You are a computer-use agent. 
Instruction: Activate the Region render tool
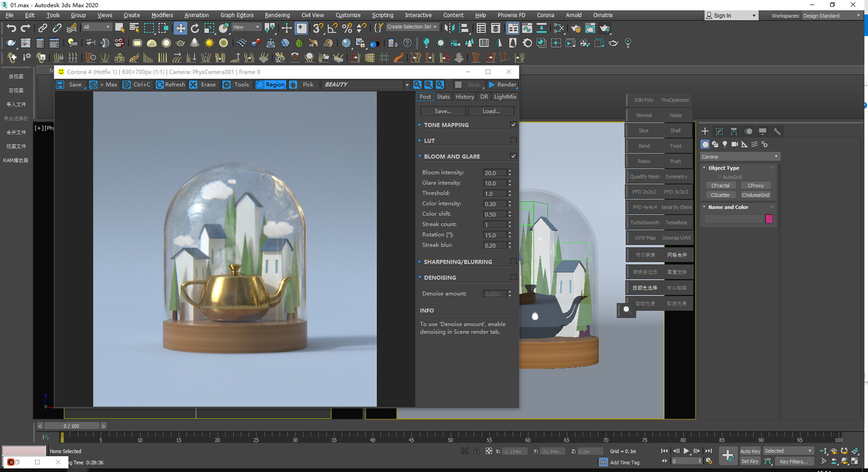click(270, 85)
